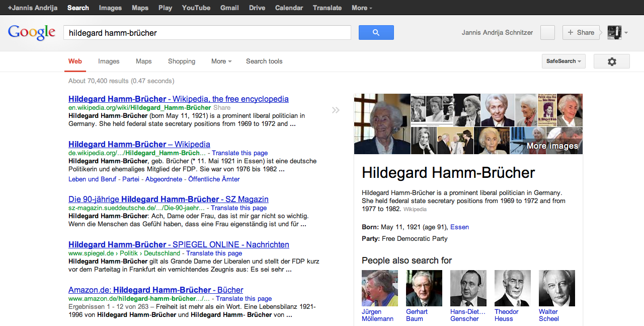Screen dimensions: 644x326
Task: Click the 'About 70,400 results' stats text
Action: point(121,81)
